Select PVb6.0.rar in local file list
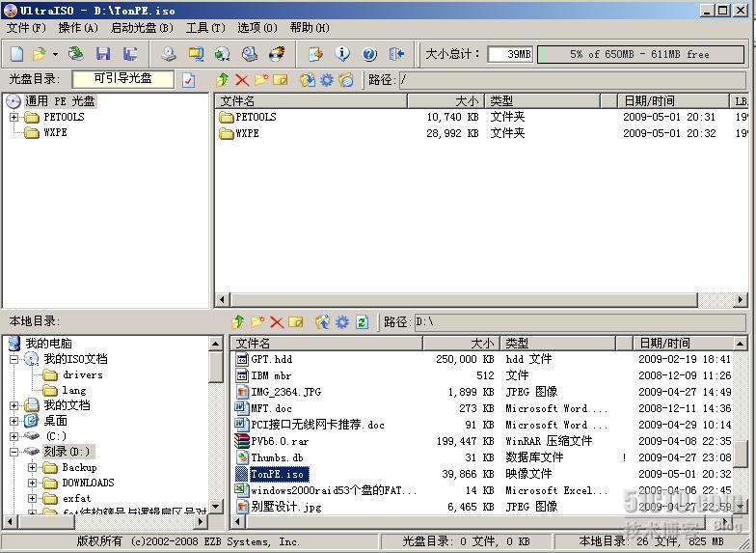The image size is (756, 553). pos(280,441)
